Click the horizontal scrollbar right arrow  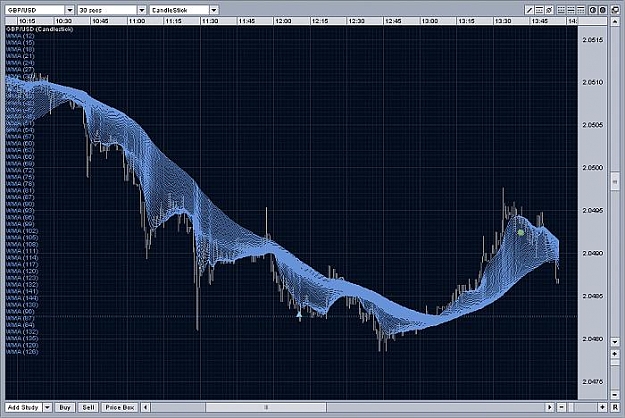coord(550,407)
